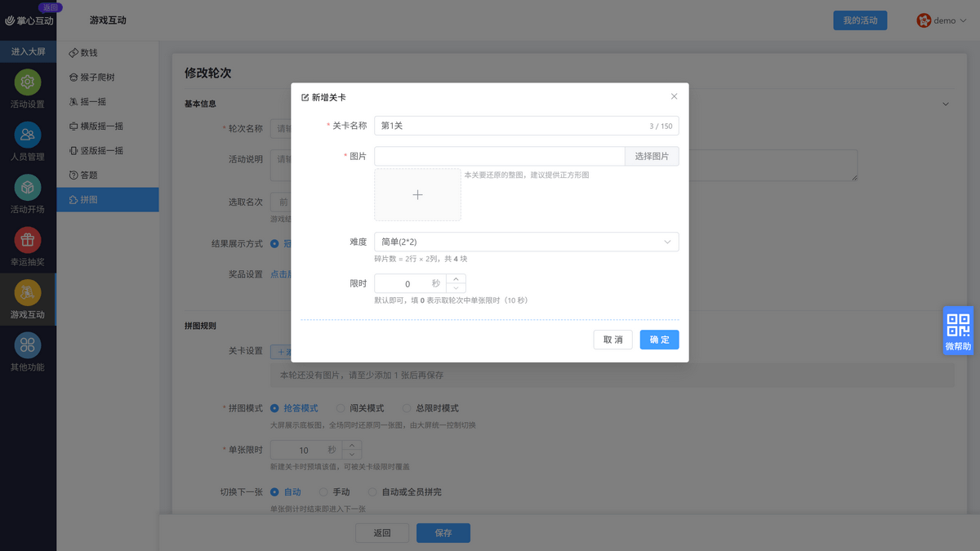Click the 我的活动 button
This screenshot has width=980, height=551.
tap(860, 20)
